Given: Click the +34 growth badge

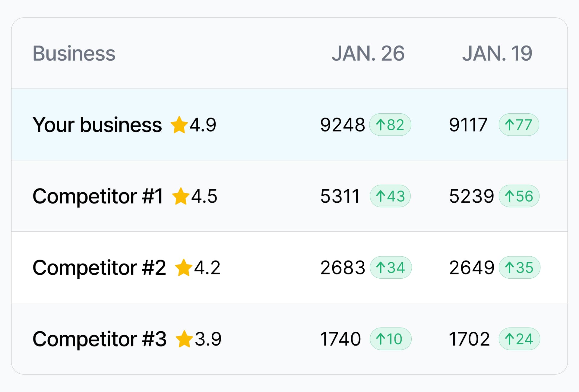Looking at the screenshot, I should click(x=391, y=267).
